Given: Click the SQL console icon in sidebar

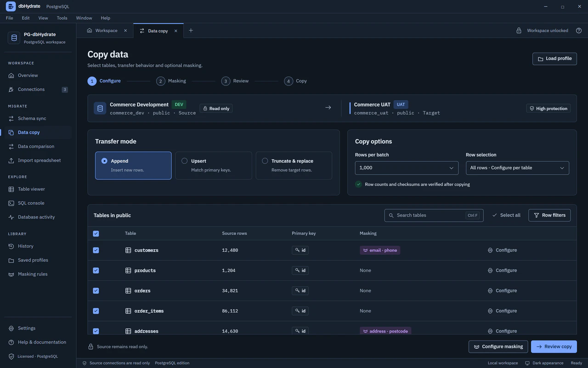Looking at the screenshot, I should tap(11, 203).
